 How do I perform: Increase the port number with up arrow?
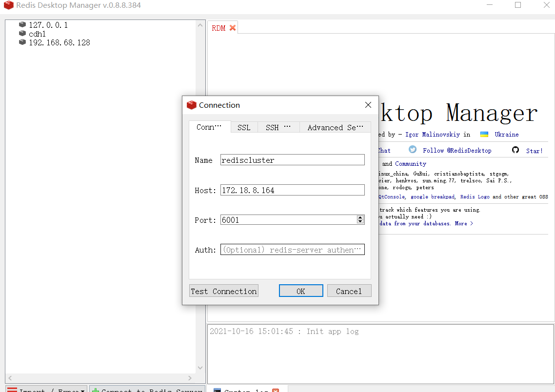(360, 217)
